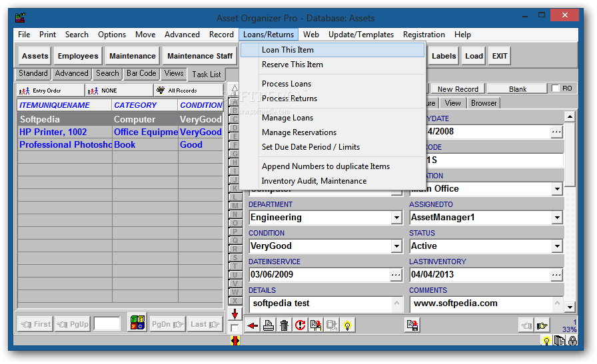Expand the ASSIGNEDTO AssetManager1 dropdown
The height and width of the screenshot is (364, 597).
coord(557,218)
